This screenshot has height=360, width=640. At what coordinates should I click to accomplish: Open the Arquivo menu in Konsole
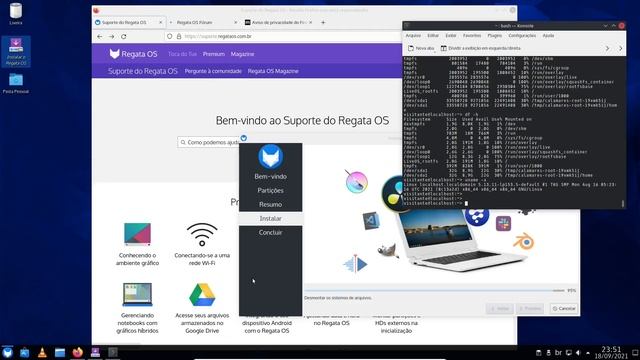pyautogui.click(x=413, y=36)
